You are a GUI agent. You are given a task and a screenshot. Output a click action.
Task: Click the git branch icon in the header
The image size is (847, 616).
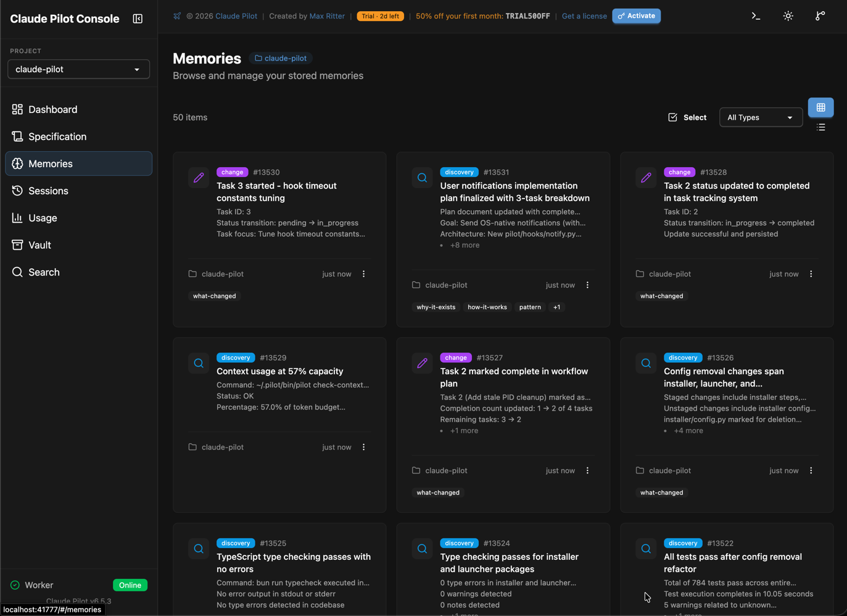coord(819,16)
